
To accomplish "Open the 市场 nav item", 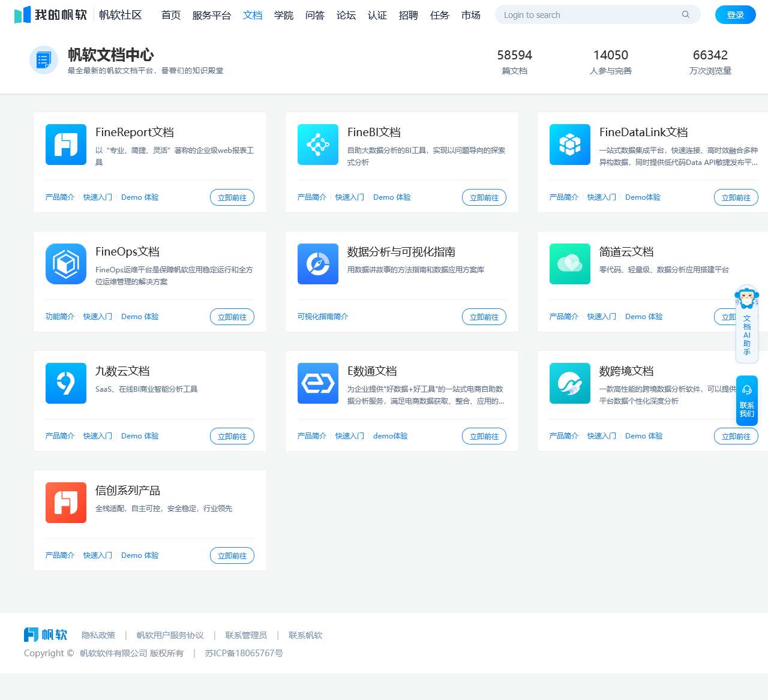I will [x=471, y=15].
